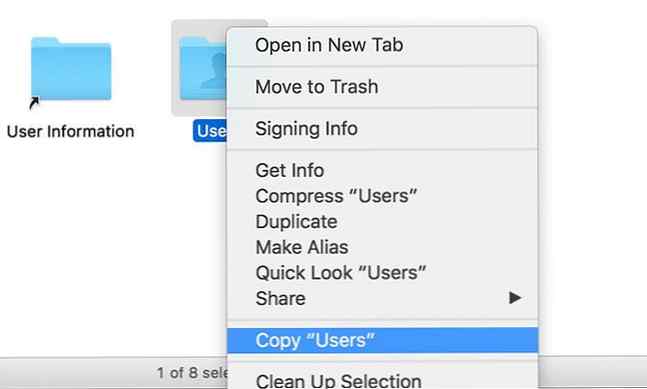The height and width of the screenshot is (389, 647).
Task: Open Signing Info menu entry
Action: click(x=382, y=128)
